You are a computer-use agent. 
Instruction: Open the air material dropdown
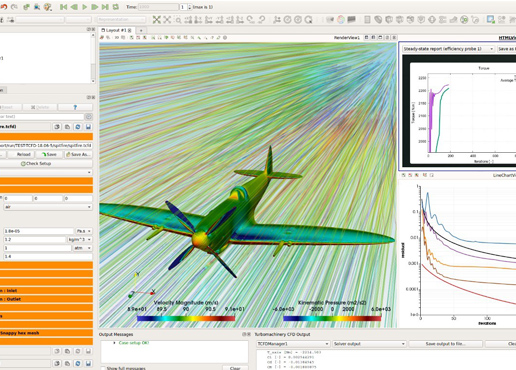(48, 207)
